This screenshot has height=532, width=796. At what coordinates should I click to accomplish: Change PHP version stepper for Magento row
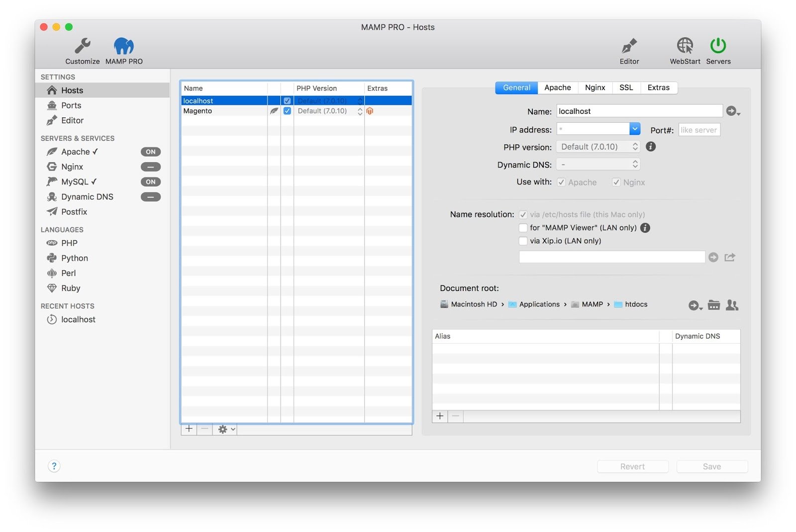360,111
